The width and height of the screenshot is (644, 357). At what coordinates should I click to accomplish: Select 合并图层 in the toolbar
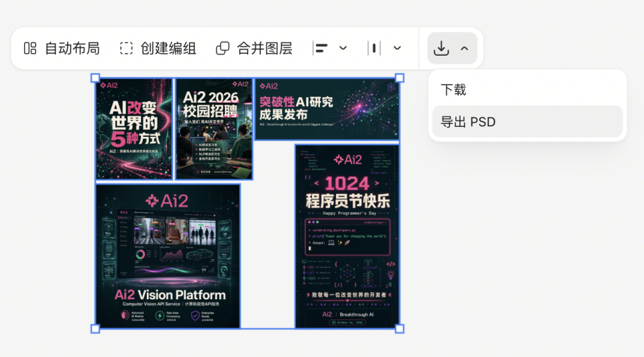click(x=265, y=48)
